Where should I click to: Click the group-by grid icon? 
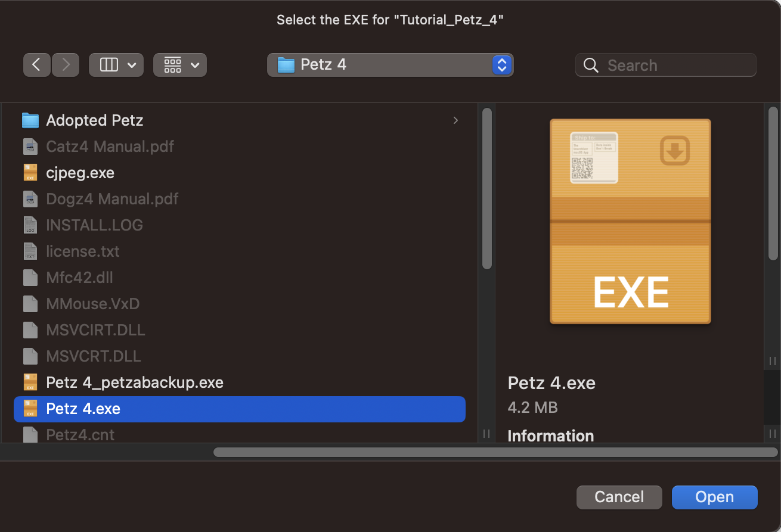(172, 65)
